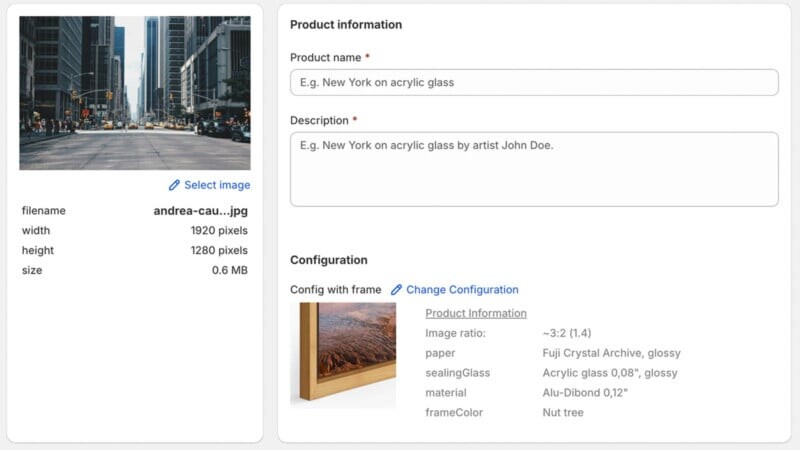This screenshot has width=800, height=450.
Task: Open the Change Configuration link
Action: click(x=462, y=290)
